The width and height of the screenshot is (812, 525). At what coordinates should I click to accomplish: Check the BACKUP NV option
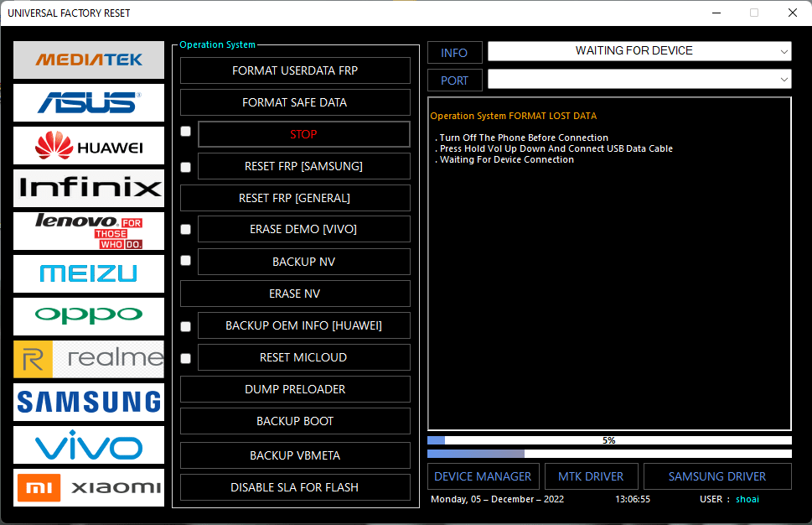pos(185,261)
